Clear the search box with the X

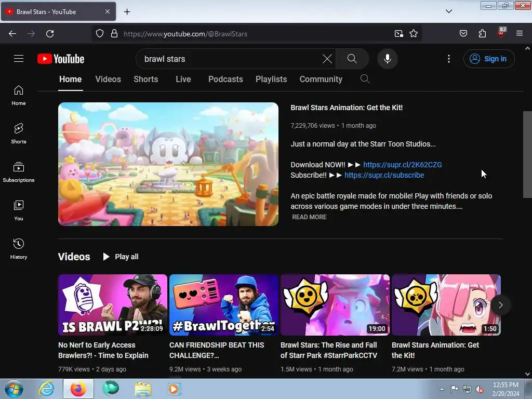(x=327, y=59)
